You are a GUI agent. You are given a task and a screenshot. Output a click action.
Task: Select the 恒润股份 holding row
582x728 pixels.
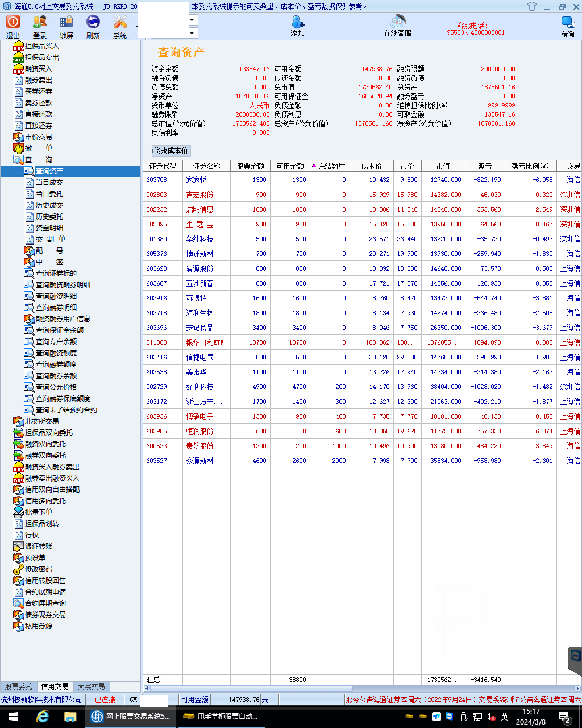[361, 431]
